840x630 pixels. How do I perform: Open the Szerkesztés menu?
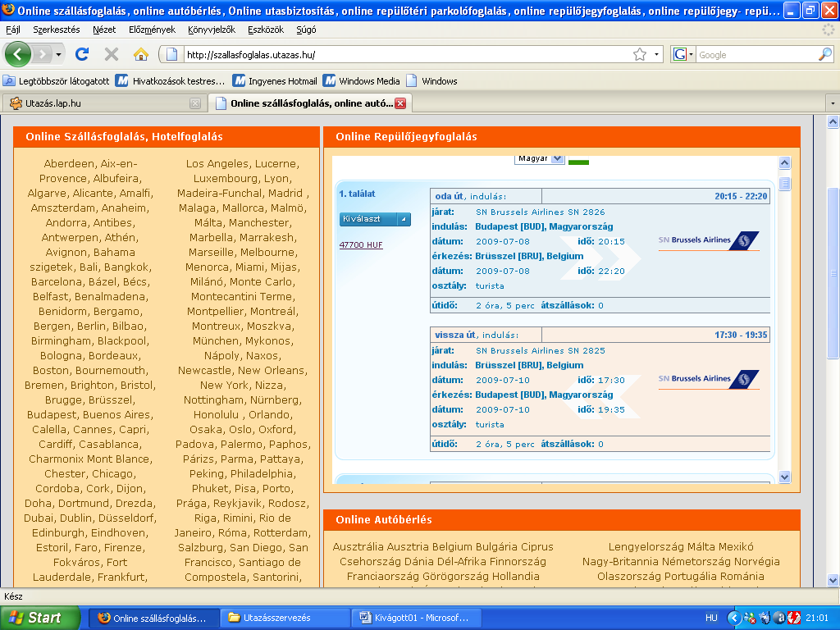coord(57,30)
